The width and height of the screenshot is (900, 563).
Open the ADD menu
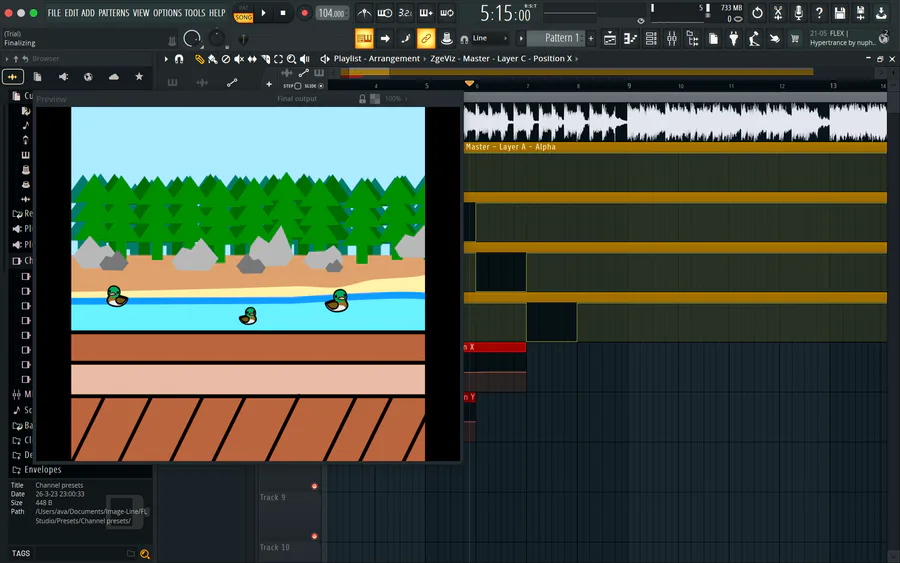click(88, 13)
